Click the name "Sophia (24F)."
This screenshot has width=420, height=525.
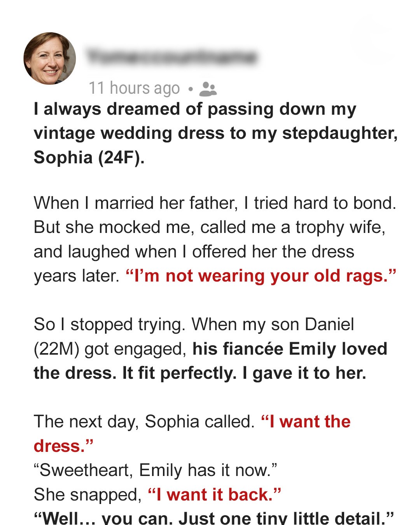tap(89, 157)
